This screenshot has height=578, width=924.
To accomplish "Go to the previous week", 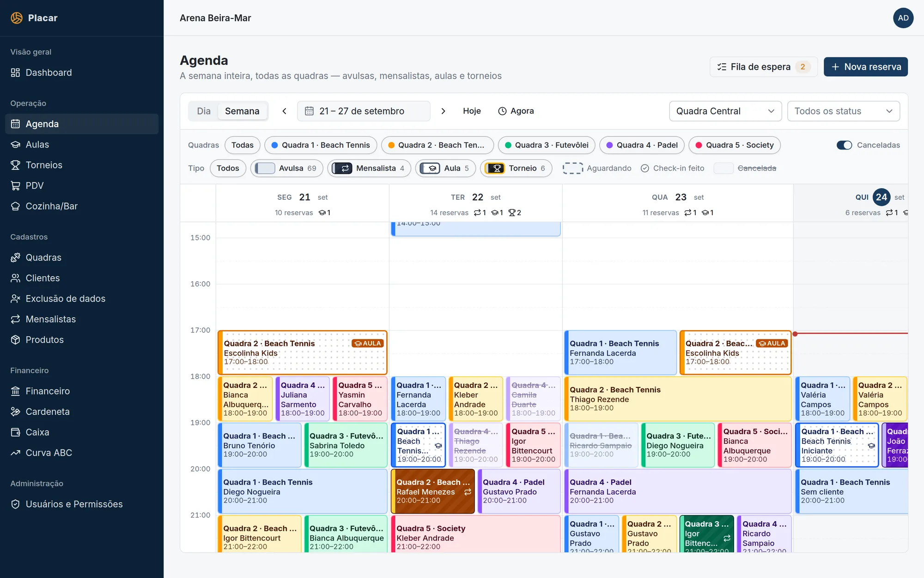I will [x=285, y=111].
